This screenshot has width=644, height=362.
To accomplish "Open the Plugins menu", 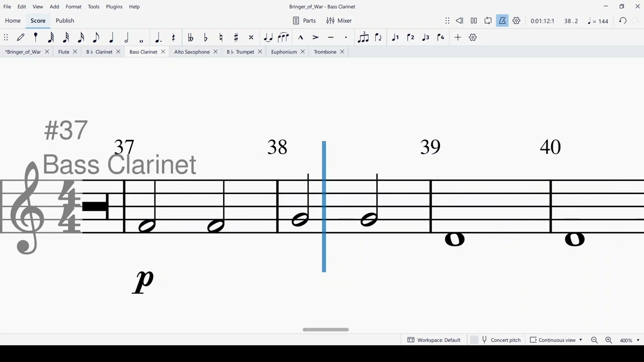I will [x=114, y=7].
